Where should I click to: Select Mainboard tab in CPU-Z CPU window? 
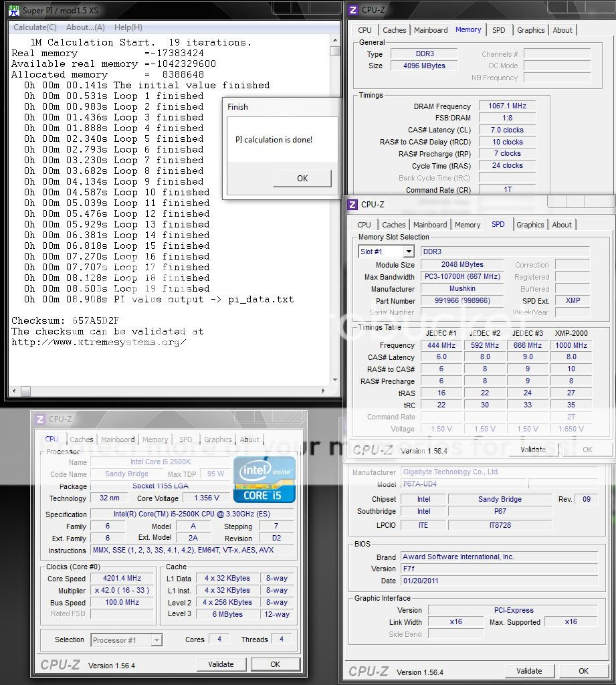click(x=118, y=439)
